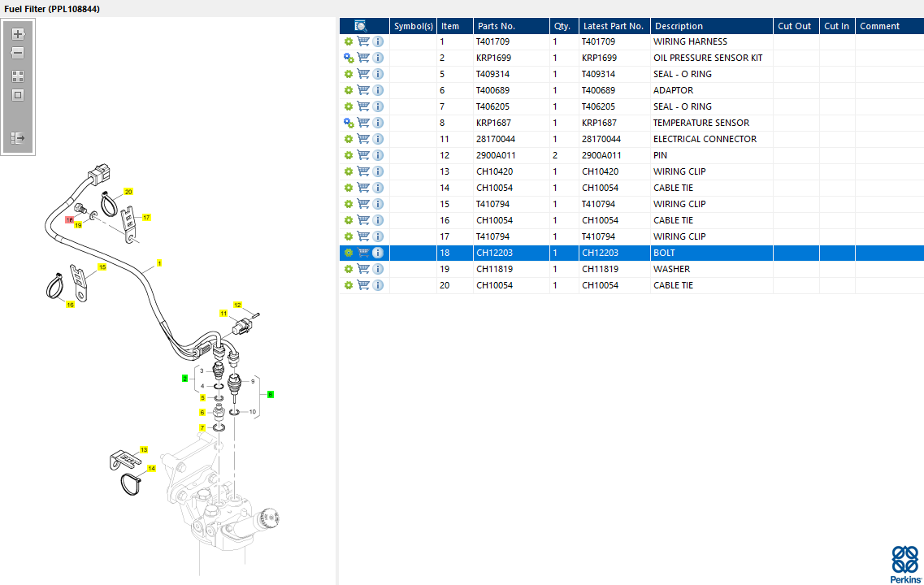Screen dimensions: 924x585
Task: Show info for SEAL - O RING T409314
Action: pos(379,74)
